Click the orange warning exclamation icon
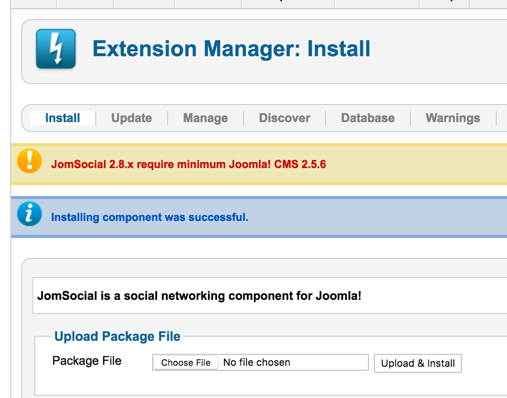Screen dimensions: 507x398 click(29, 161)
